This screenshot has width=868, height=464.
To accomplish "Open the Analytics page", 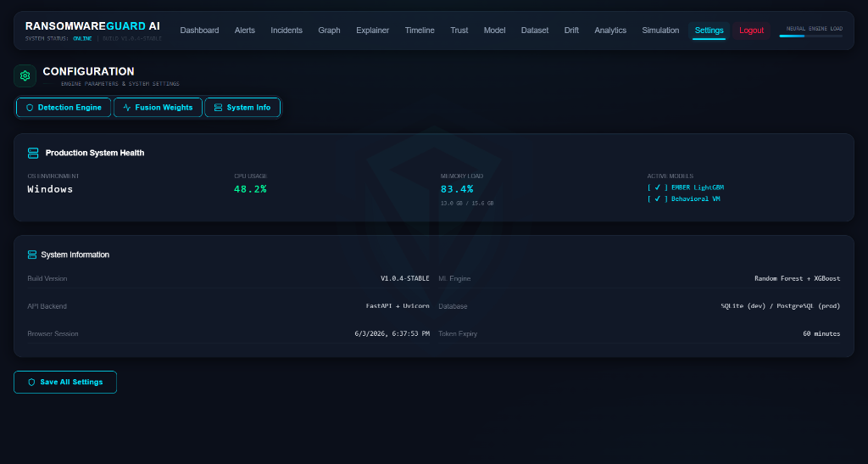I will coord(610,31).
